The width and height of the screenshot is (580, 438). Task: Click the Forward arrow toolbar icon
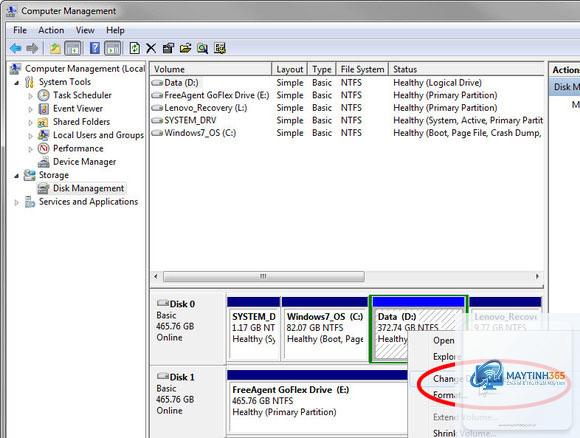(x=33, y=48)
